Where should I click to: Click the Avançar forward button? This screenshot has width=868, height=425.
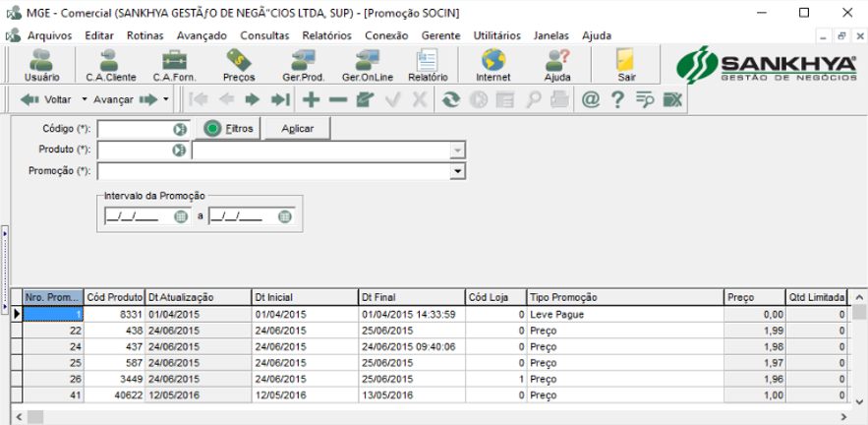pos(125,99)
